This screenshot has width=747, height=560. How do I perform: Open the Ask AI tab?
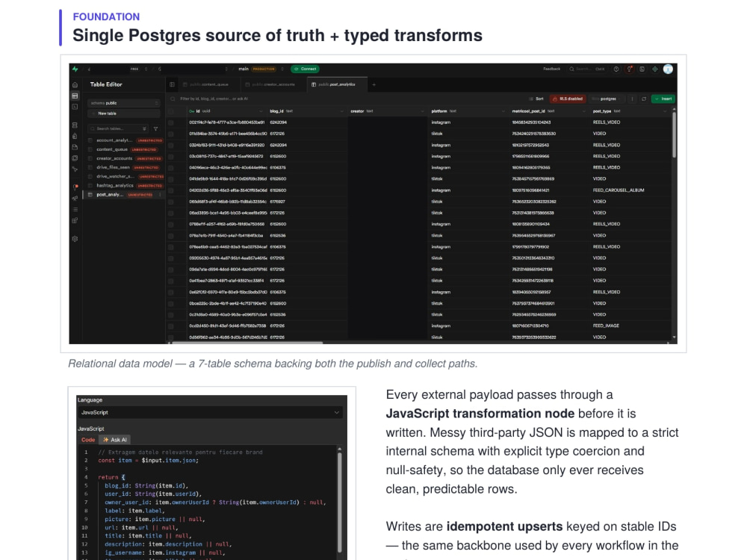tap(115, 440)
